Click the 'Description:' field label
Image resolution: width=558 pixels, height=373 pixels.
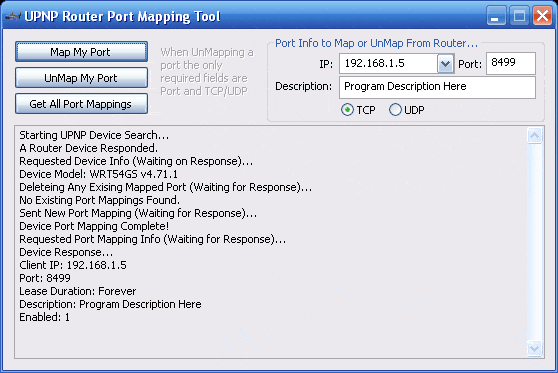point(303,86)
